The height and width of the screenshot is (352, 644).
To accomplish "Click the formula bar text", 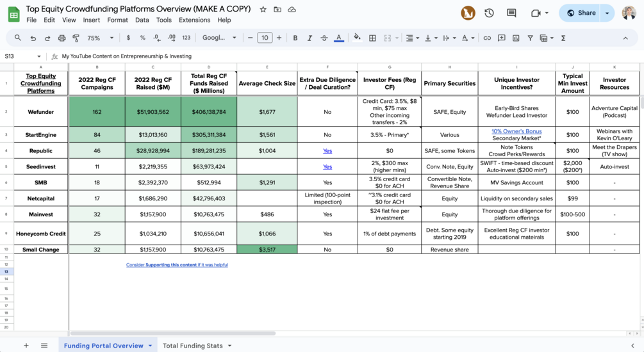I will (126, 56).
